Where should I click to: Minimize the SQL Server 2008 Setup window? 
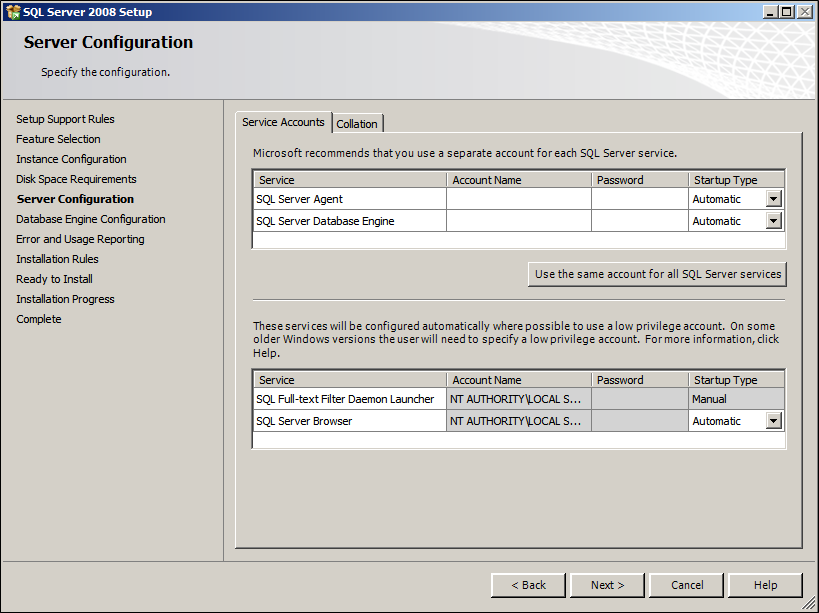pyautogui.click(x=770, y=11)
